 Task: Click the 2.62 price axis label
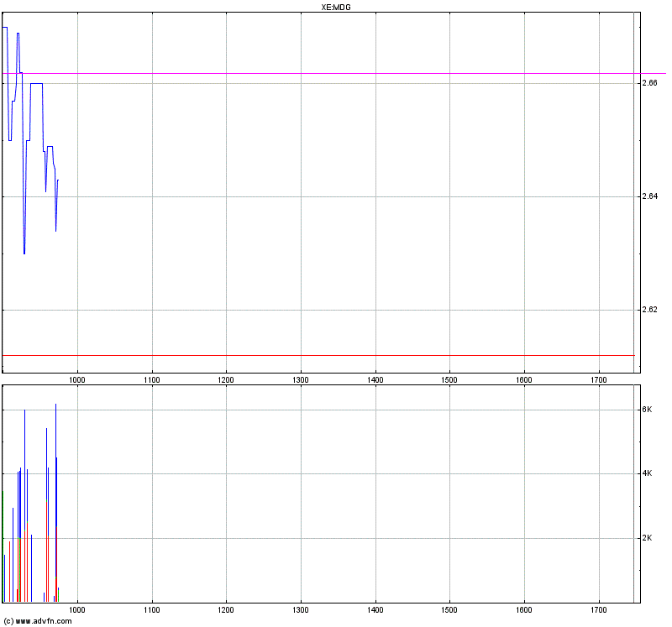[x=648, y=310]
